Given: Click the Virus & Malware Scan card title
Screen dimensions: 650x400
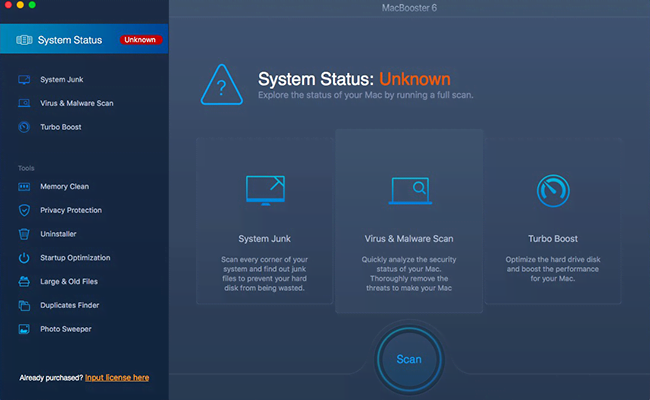Looking at the screenshot, I should [409, 239].
